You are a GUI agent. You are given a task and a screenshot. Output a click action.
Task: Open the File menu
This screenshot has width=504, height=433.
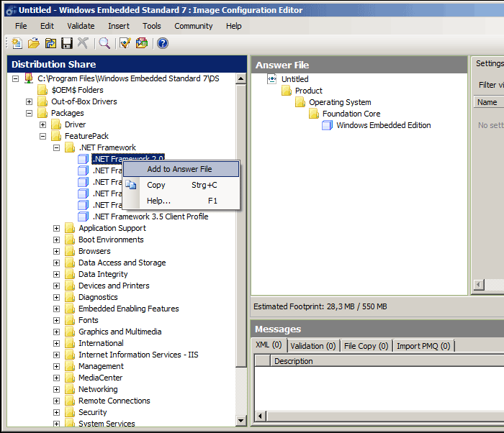pyautogui.click(x=21, y=26)
